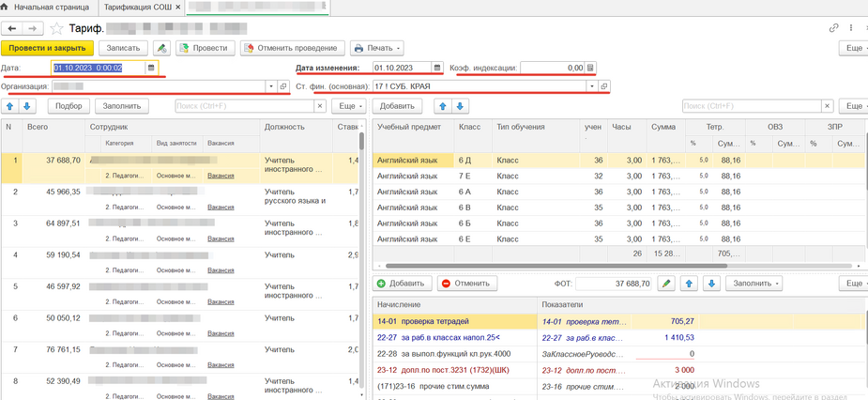Move employee row down with blue arrow
Viewport: 868px width, 400px height.
pyautogui.click(x=27, y=107)
